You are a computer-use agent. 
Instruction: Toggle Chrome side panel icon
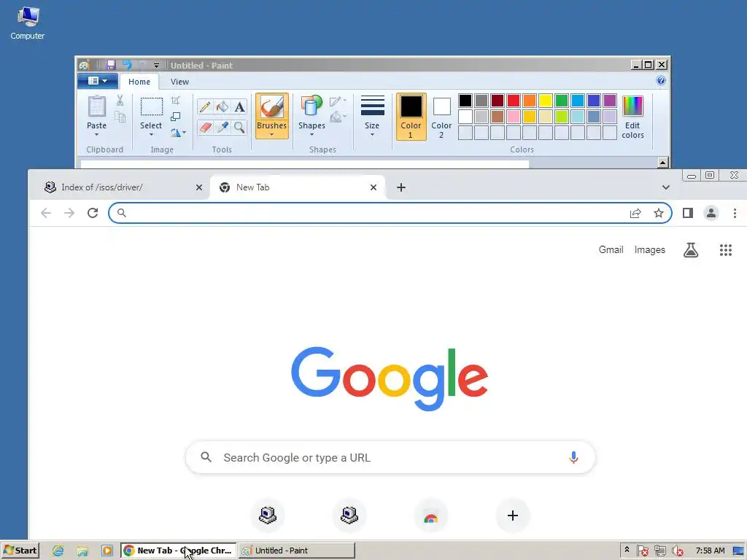[687, 213]
